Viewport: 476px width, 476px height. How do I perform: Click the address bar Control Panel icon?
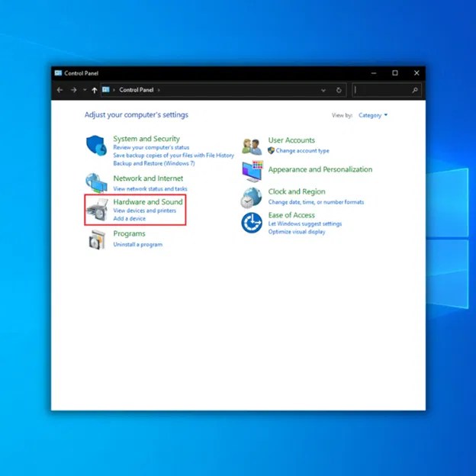[x=105, y=89]
